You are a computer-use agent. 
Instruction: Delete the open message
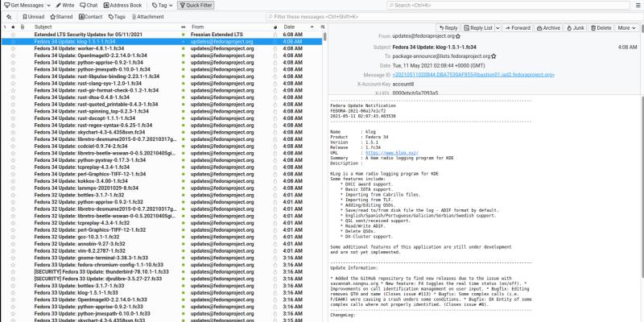pos(602,27)
